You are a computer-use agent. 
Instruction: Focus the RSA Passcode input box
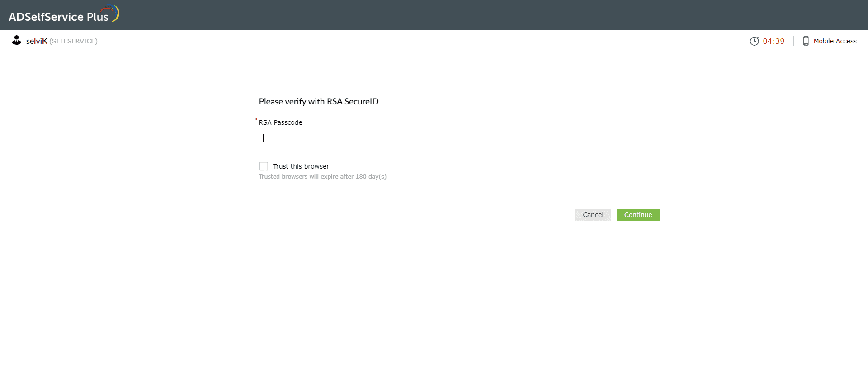click(x=304, y=138)
